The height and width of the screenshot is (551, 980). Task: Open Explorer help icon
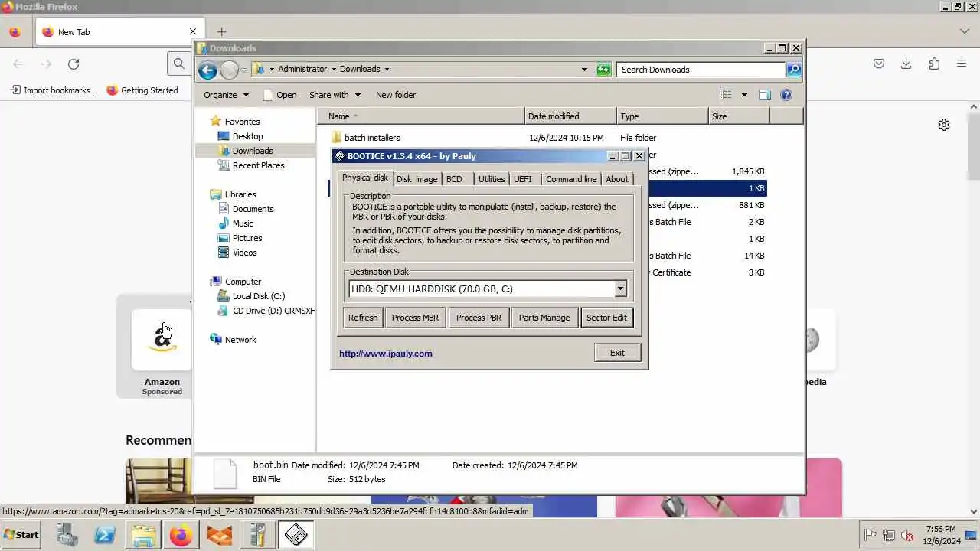point(786,95)
